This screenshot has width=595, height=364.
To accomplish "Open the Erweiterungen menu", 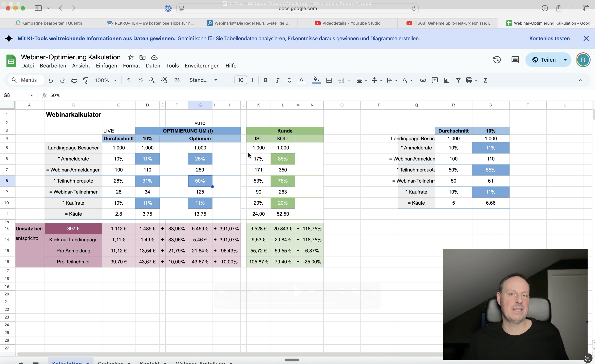I will (202, 66).
